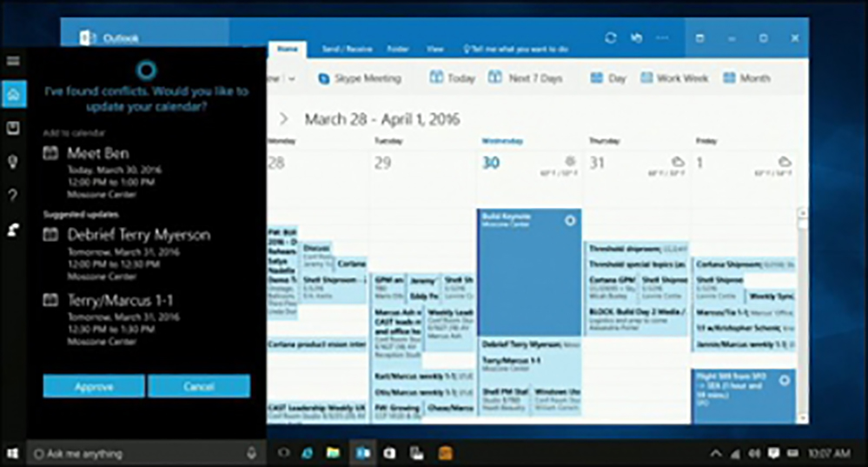Switch calendar to Work Week view

[674, 78]
